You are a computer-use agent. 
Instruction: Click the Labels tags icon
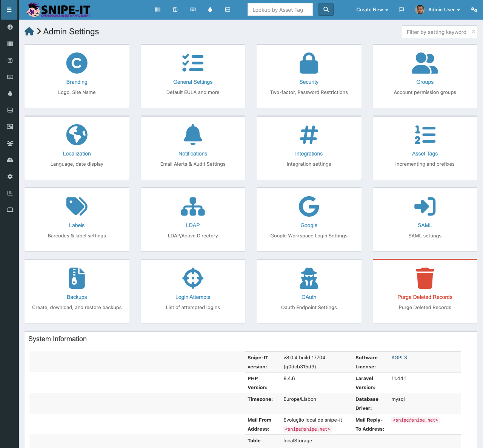(x=77, y=206)
